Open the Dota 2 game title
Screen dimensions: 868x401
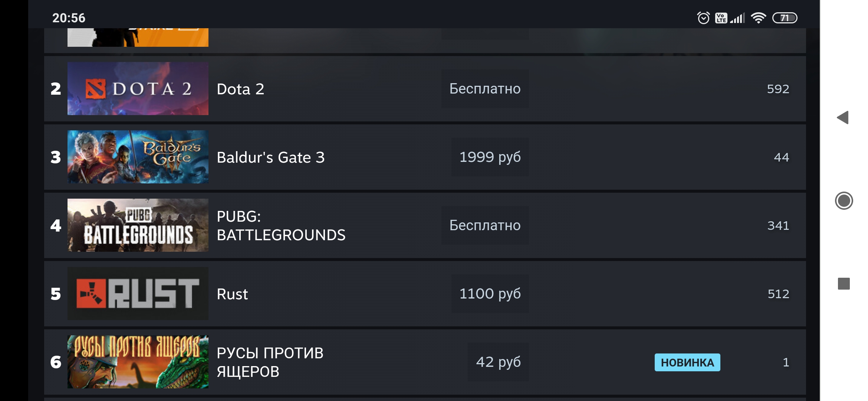coord(240,89)
